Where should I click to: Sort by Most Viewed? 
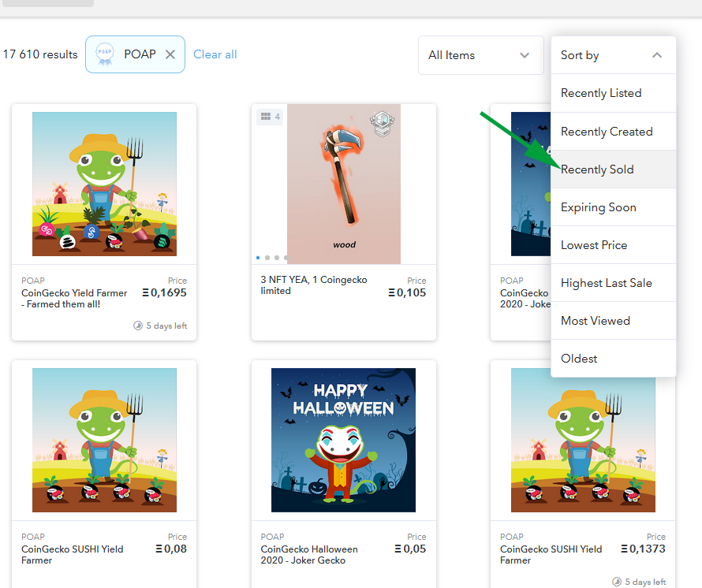613,320
